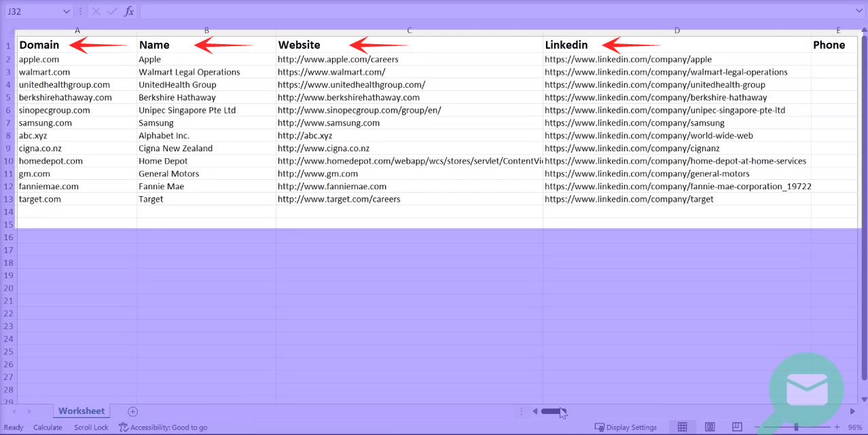Click the Domain header cell
Screen dimensions: 868x435
tap(77, 45)
